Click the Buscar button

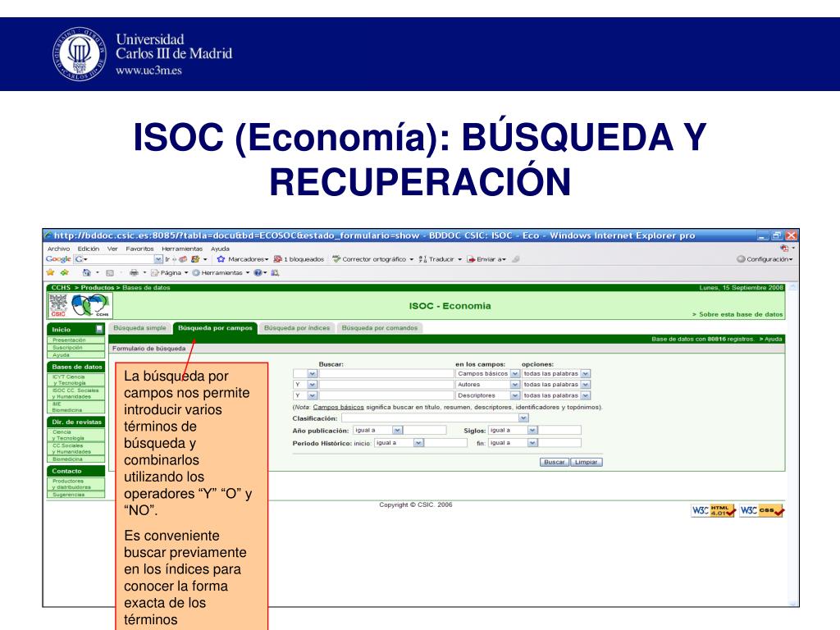pyautogui.click(x=554, y=462)
